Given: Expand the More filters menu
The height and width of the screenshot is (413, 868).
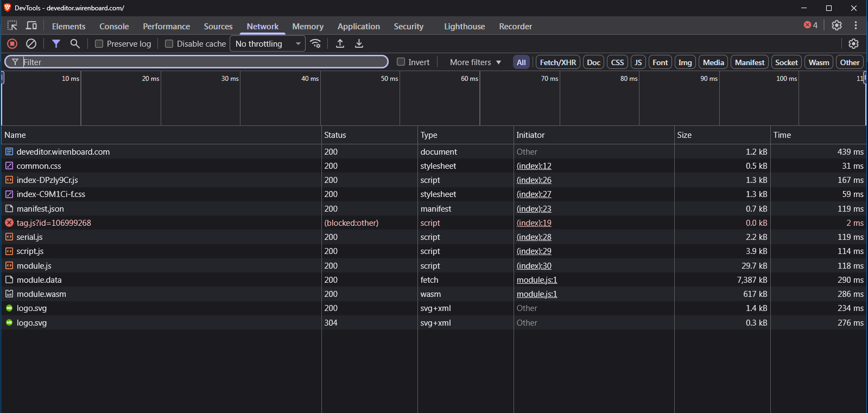Looking at the screenshot, I should pyautogui.click(x=476, y=62).
